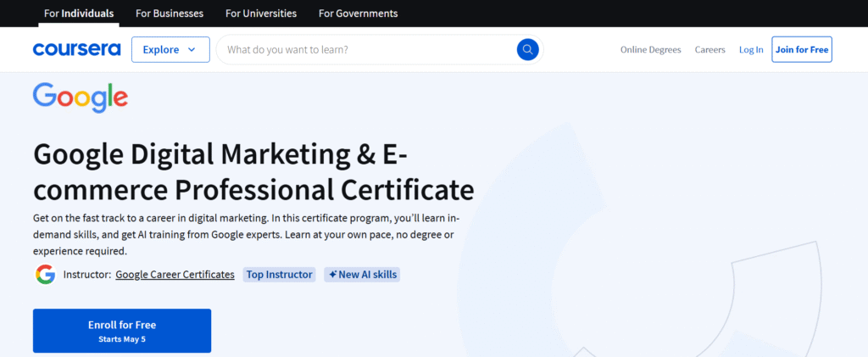Viewport: 868px width, 357px height.
Task: Open Careers link
Action: pos(709,50)
